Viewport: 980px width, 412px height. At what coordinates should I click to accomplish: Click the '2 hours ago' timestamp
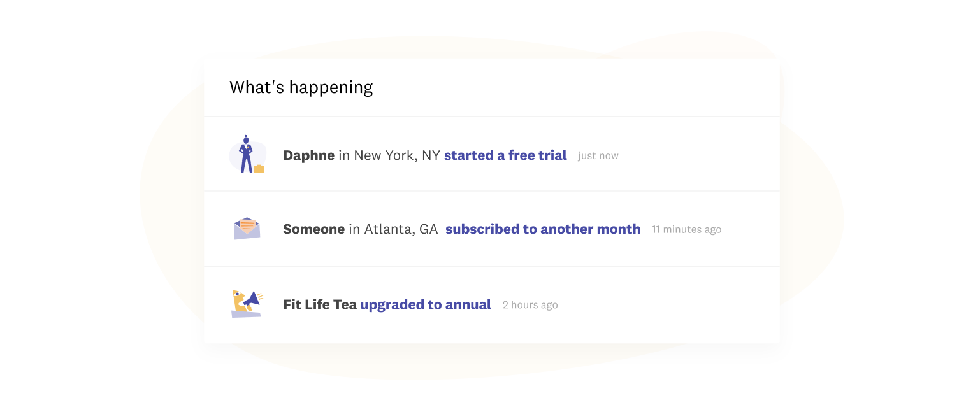click(x=530, y=304)
